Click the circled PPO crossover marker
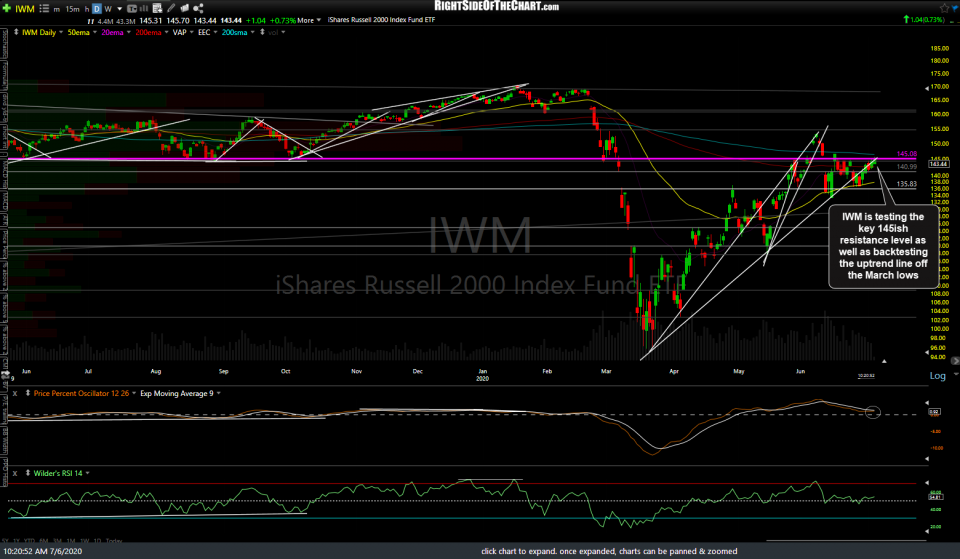The image size is (960, 559). pyautogui.click(x=873, y=413)
